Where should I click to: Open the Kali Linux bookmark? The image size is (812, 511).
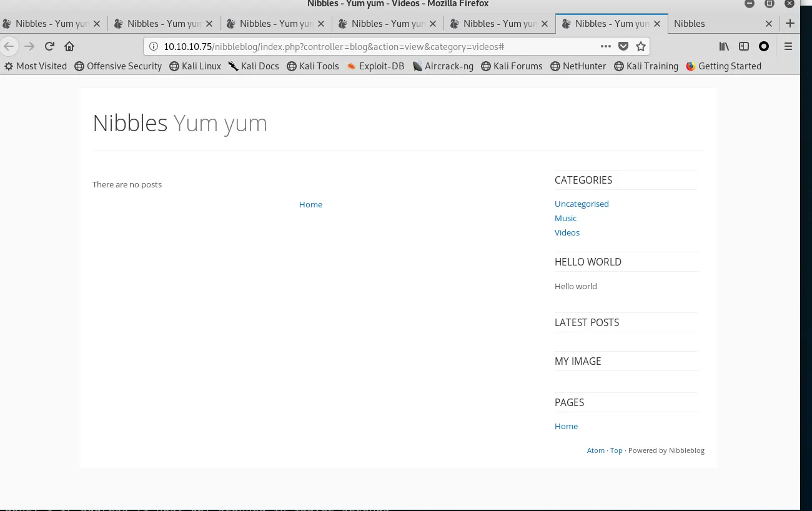(x=196, y=66)
